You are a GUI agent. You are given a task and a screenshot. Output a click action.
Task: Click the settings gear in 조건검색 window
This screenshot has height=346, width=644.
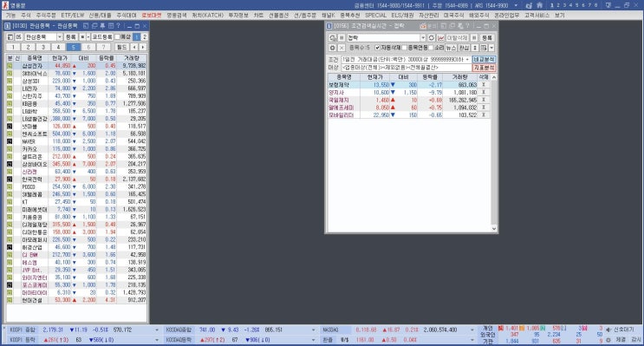point(332,48)
